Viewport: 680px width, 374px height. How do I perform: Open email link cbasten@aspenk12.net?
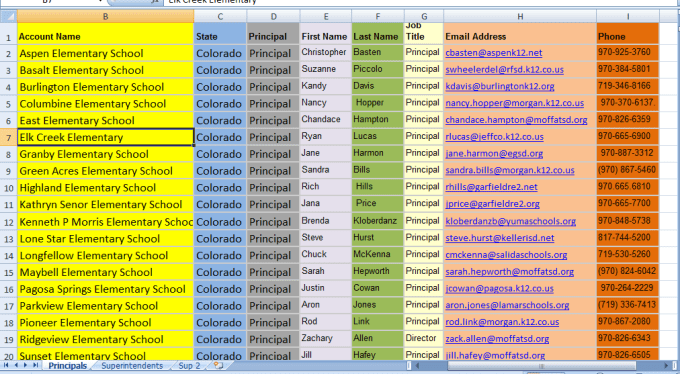(x=494, y=53)
